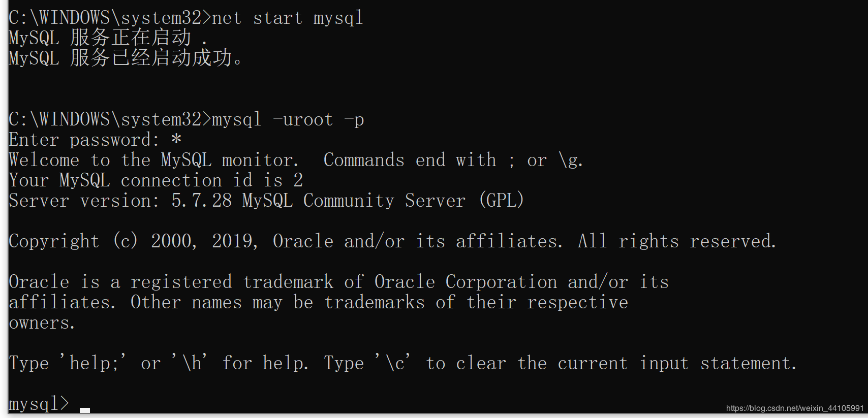868x418 pixels.
Task: Click the second C:\WINDOWS\system32 prompt
Action: (109, 120)
